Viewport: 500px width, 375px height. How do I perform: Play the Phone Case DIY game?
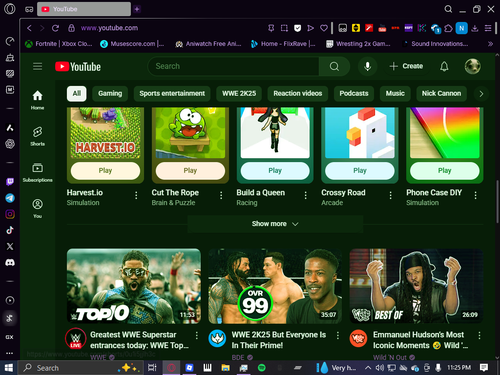(445, 171)
